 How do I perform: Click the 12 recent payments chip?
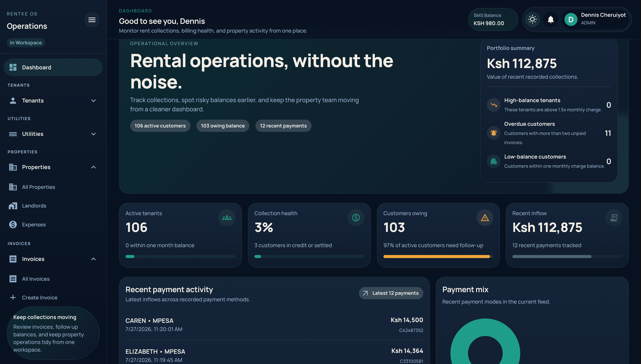283,126
